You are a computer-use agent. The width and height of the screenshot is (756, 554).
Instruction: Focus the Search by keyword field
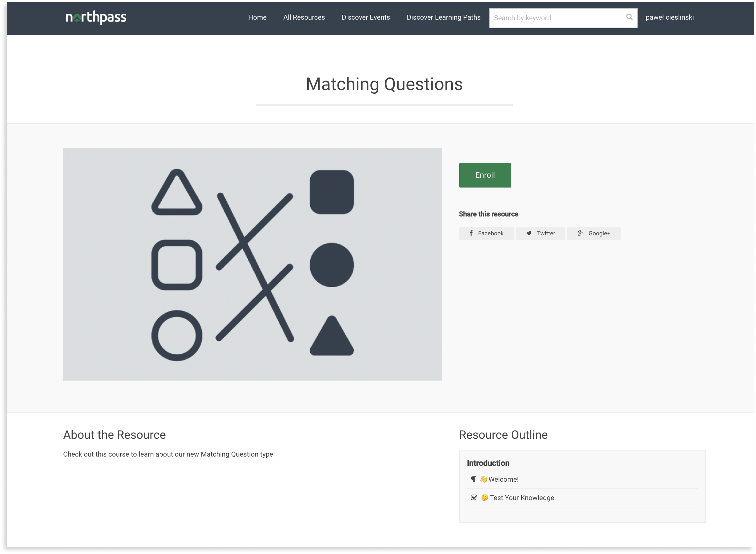pyautogui.click(x=557, y=18)
